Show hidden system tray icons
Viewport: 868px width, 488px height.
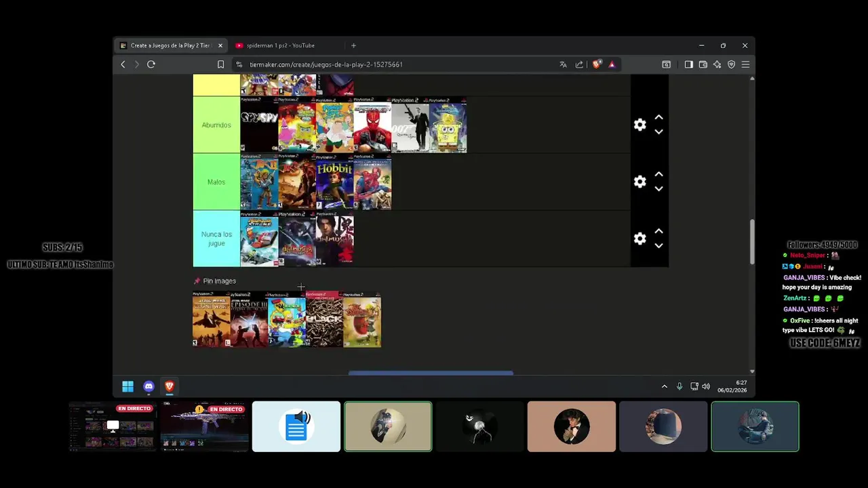(665, 386)
